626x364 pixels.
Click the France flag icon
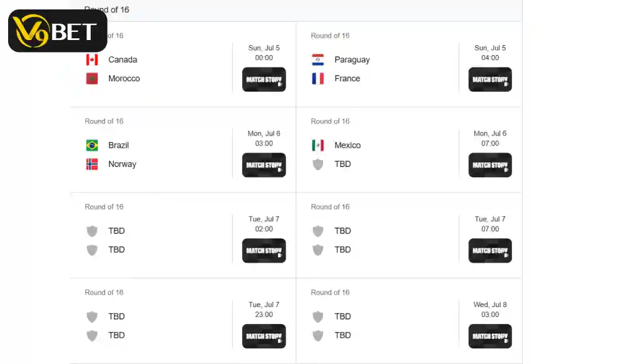coord(318,79)
